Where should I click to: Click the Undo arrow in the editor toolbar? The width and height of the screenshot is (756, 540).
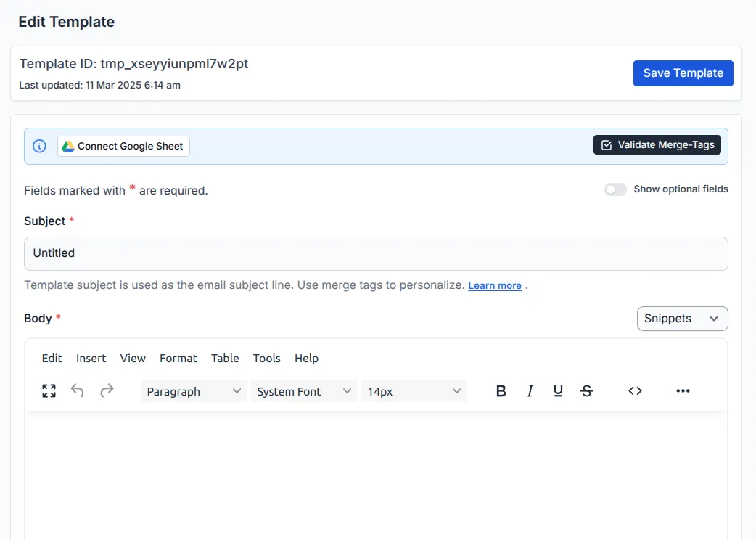click(x=77, y=390)
